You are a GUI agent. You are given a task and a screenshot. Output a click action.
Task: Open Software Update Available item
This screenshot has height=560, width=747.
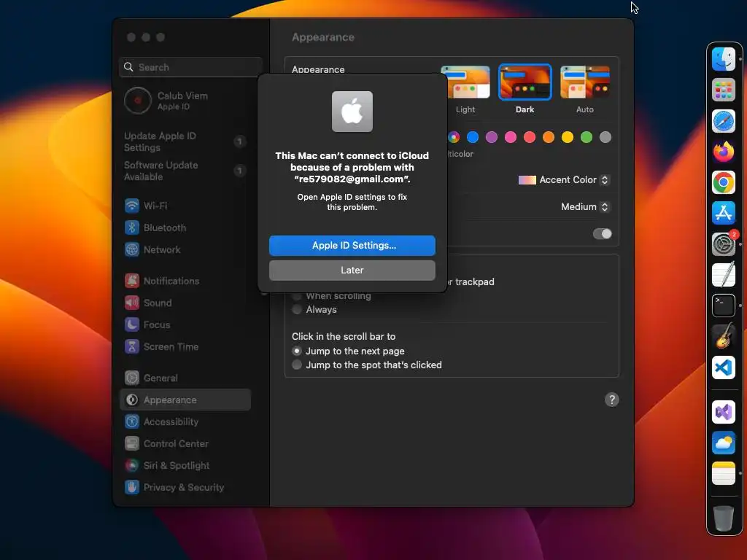point(185,171)
